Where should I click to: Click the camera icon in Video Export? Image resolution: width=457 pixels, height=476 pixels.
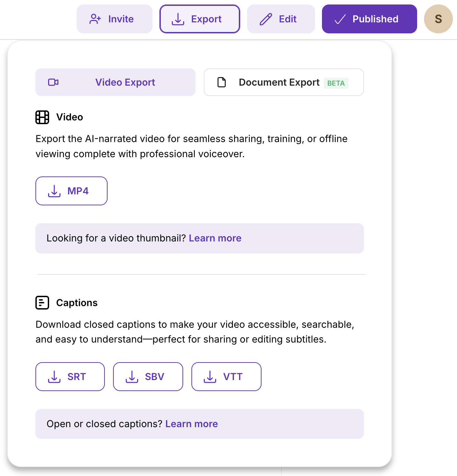coord(53,82)
